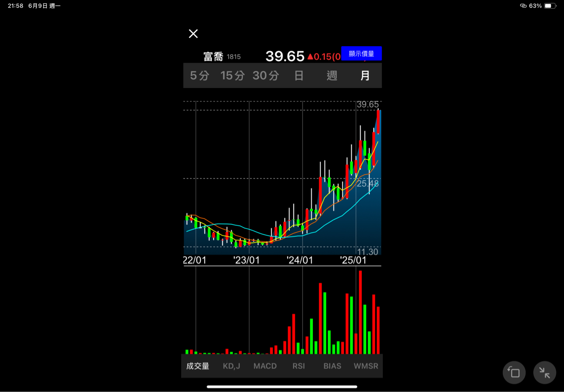Viewport: 564px width, 392px height.
Task: Select the 月 monthly chart tab
Action: 365,76
